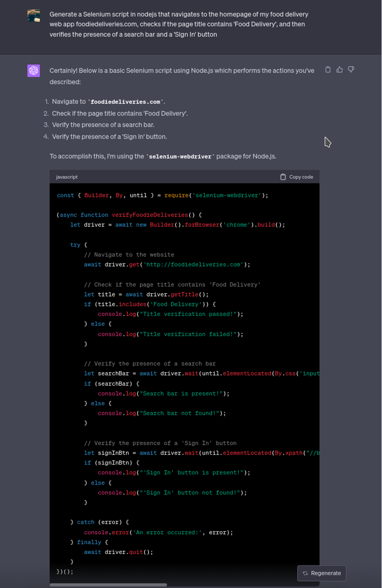
Task: Click the inline code 'selenium-webdriver'
Action: point(180,157)
